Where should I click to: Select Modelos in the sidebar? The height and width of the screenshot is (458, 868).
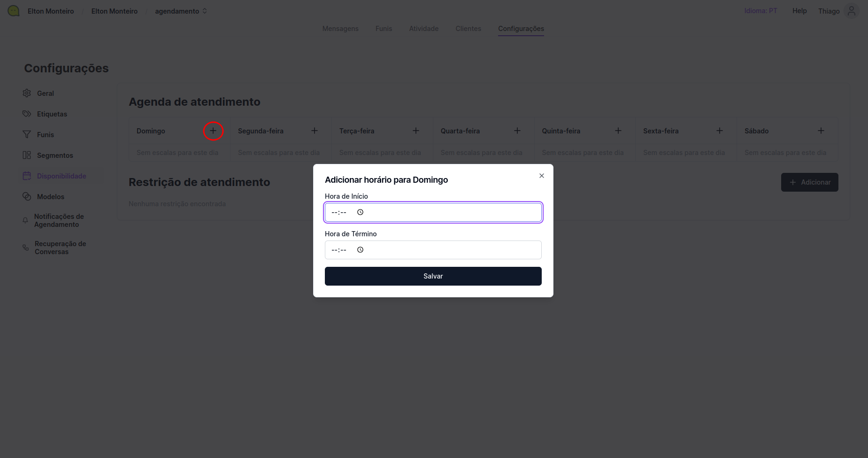(50, 197)
